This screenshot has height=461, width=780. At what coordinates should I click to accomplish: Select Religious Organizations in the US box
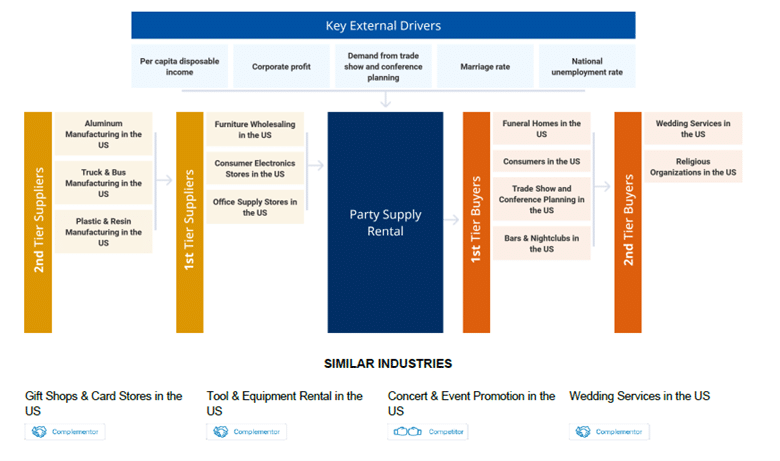[693, 167]
